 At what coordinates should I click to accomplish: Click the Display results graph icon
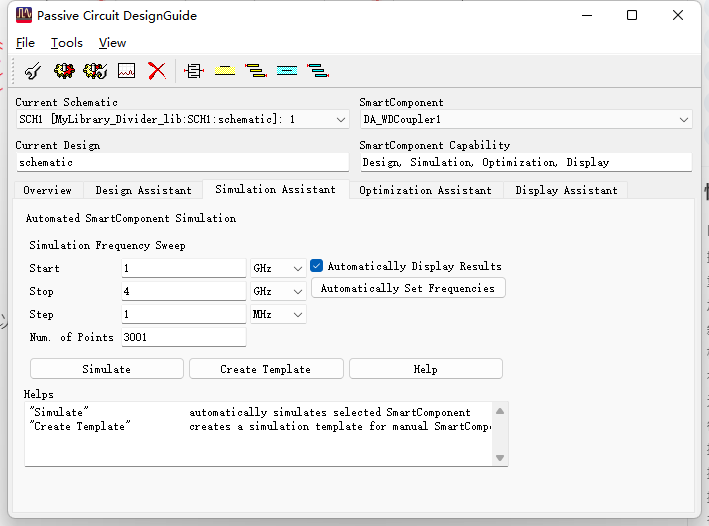127,71
